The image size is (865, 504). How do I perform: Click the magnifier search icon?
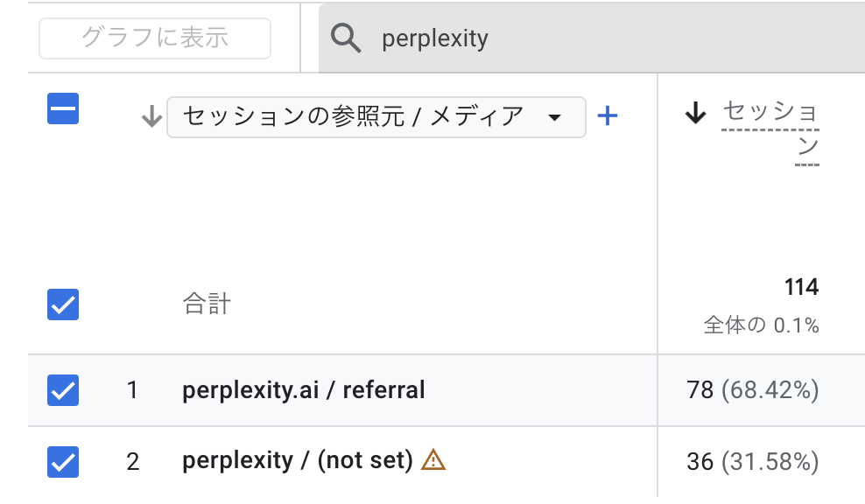[x=347, y=38]
